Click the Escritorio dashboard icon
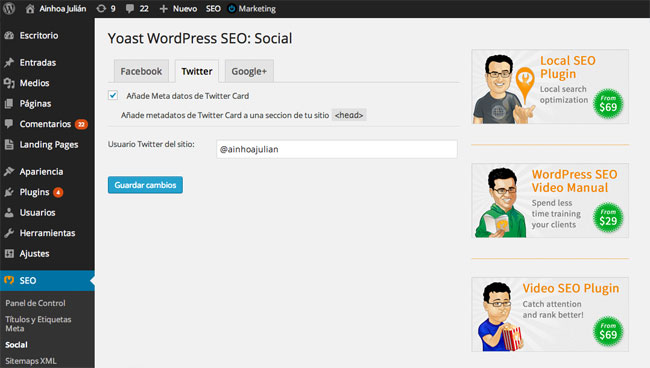Image resolution: width=650 pixels, height=368 pixels. (9, 35)
